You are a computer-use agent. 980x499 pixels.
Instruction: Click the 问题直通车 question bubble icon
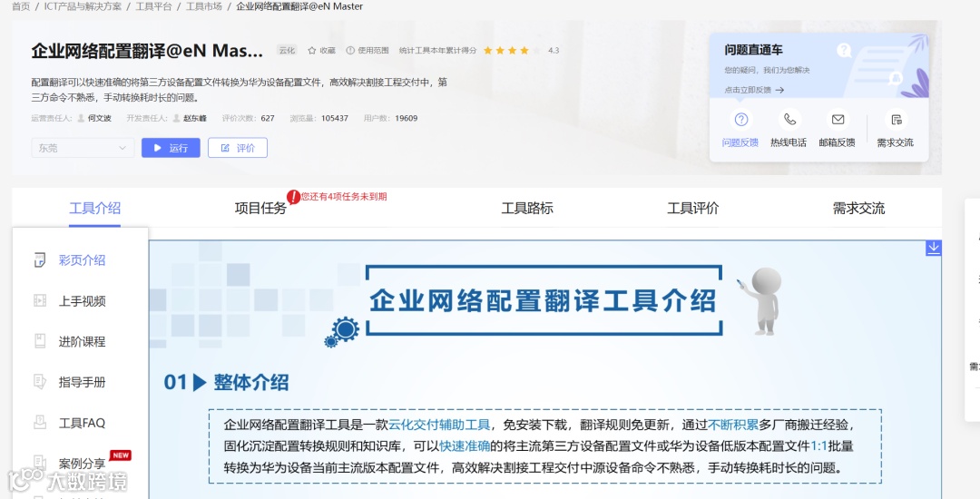click(x=845, y=51)
